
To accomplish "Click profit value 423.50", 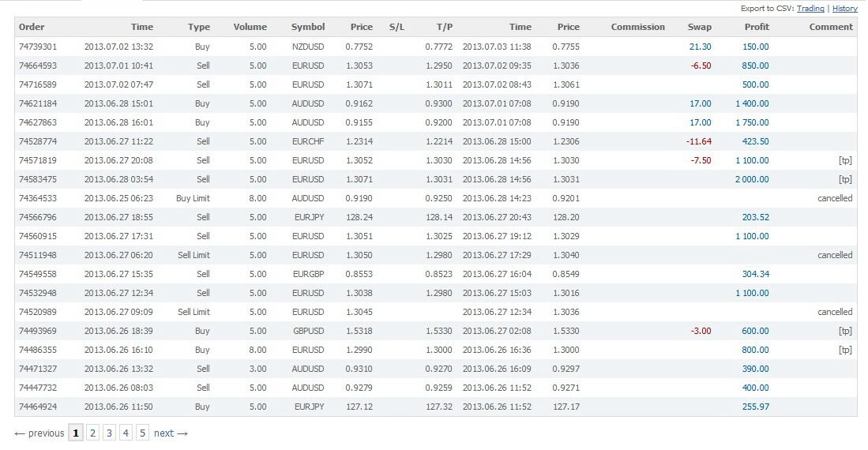I will tap(756, 141).
